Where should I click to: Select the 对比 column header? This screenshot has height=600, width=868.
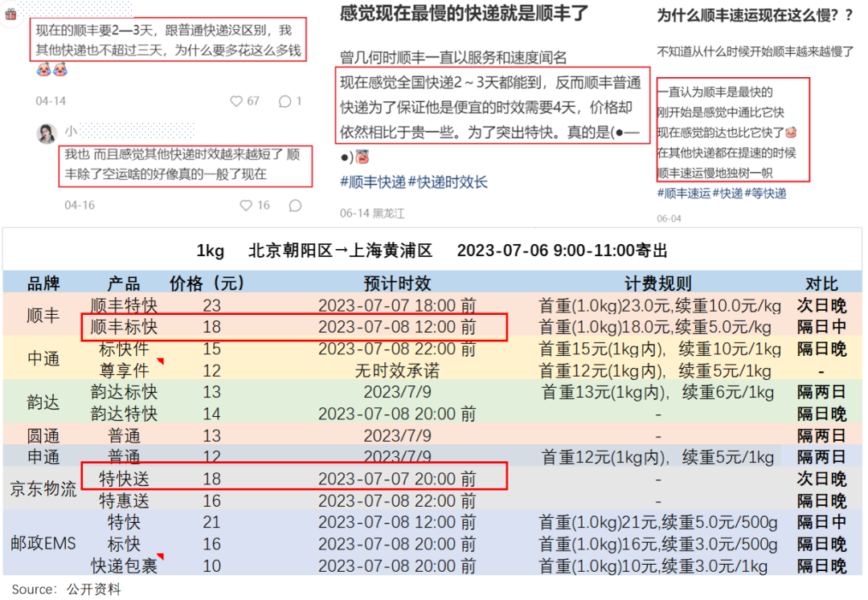(821, 284)
